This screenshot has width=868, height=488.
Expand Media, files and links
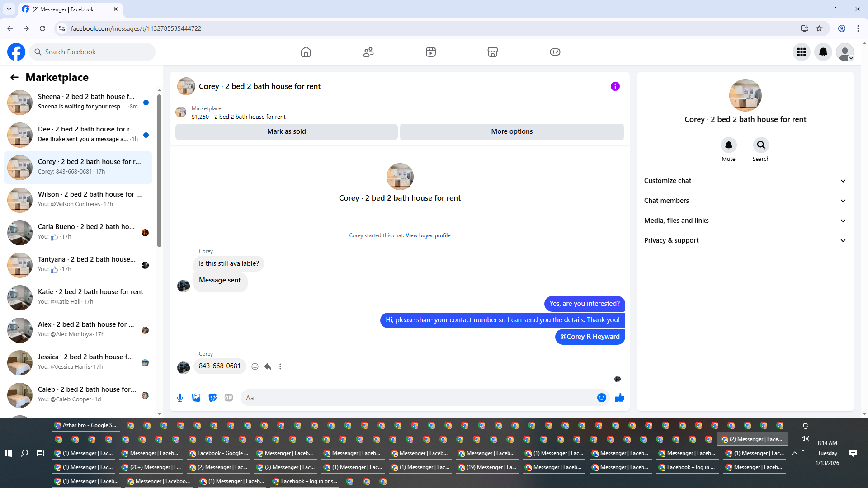point(745,221)
